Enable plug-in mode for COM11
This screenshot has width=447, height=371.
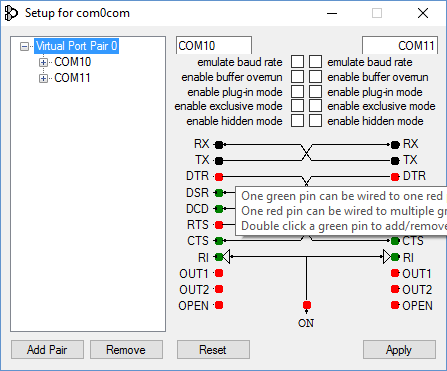(x=315, y=91)
